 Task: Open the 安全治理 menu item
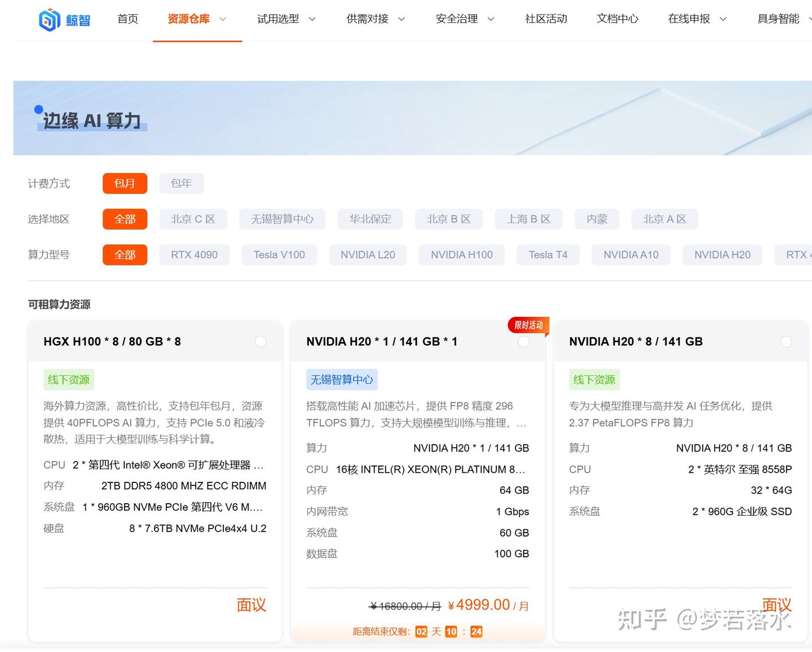pyautogui.click(x=457, y=19)
